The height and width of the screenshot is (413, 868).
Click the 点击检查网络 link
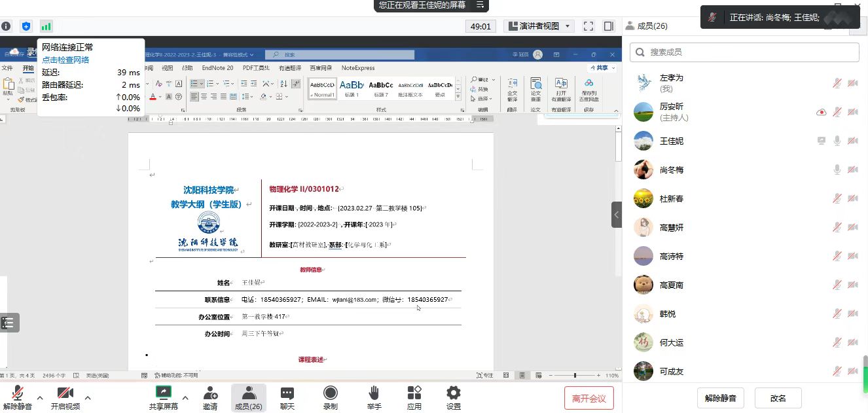point(65,60)
